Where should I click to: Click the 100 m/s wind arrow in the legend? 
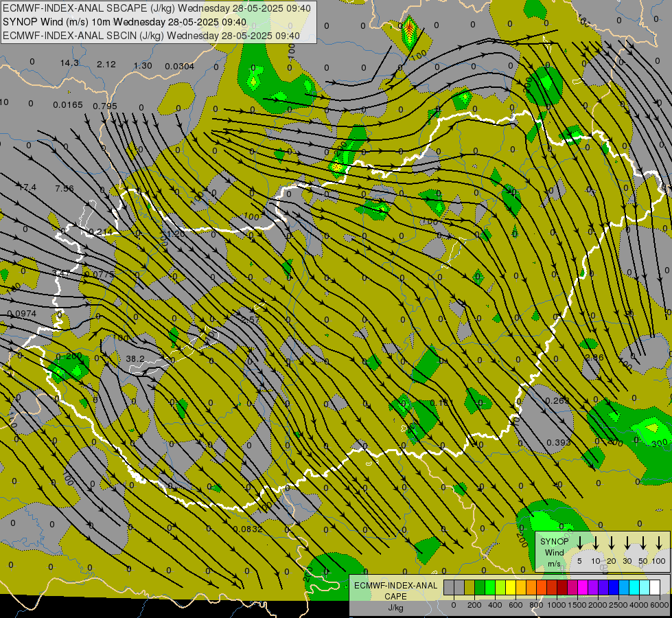click(x=659, y=542)
